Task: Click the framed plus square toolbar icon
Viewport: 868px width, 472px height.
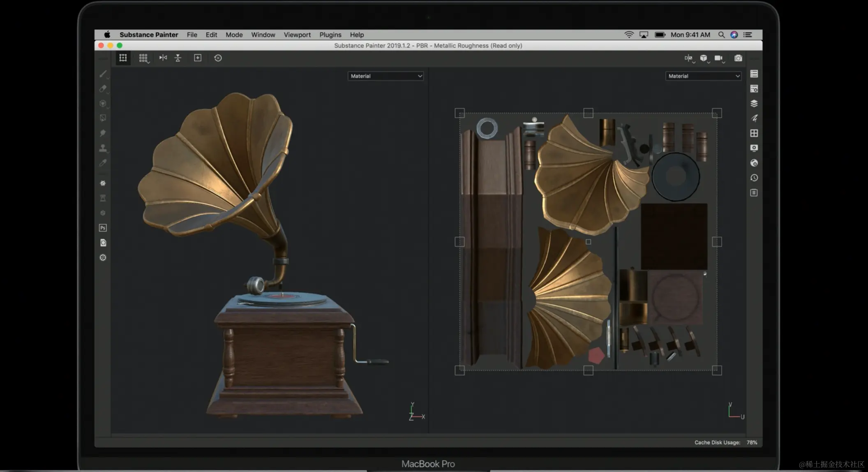Action: pos(198,58)
